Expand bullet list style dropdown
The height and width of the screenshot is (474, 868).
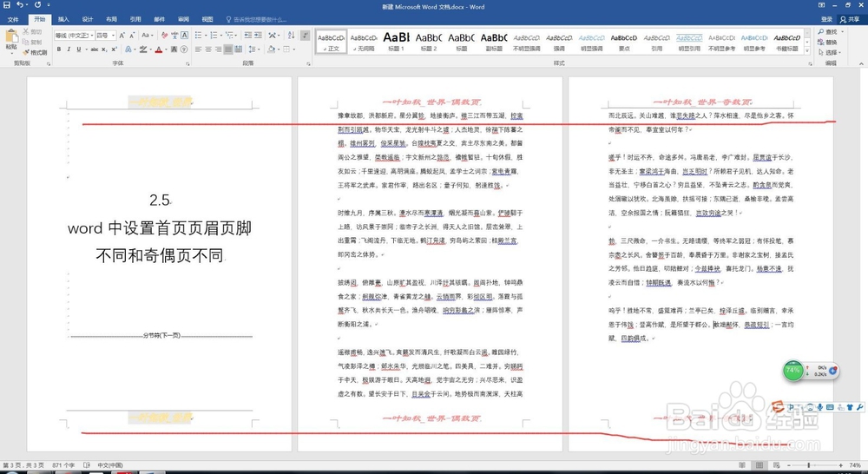(x=206, y=36)
